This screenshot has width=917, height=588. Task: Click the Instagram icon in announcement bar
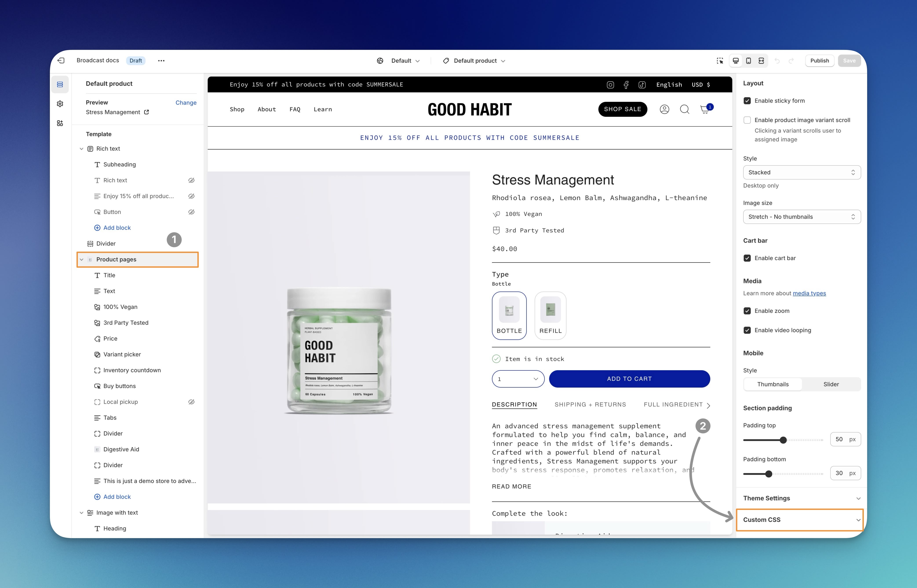(x=611, y=85)
